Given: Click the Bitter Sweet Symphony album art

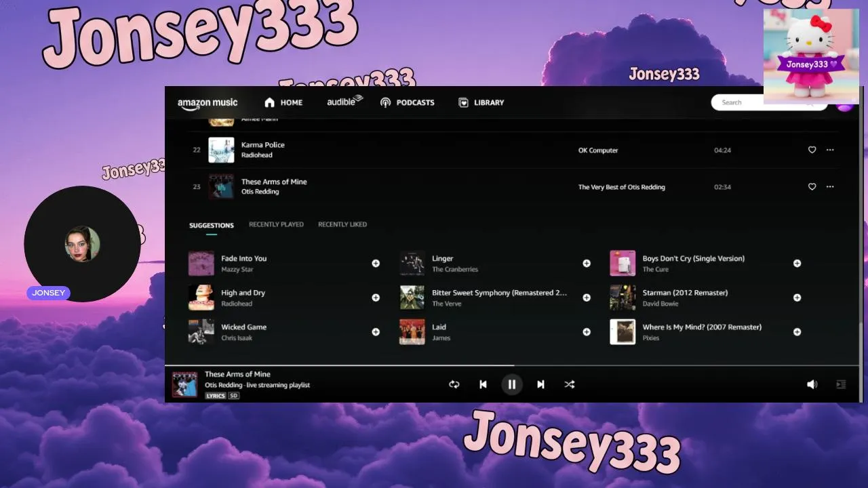Looking at the screenshot, I should coord(412,298).
